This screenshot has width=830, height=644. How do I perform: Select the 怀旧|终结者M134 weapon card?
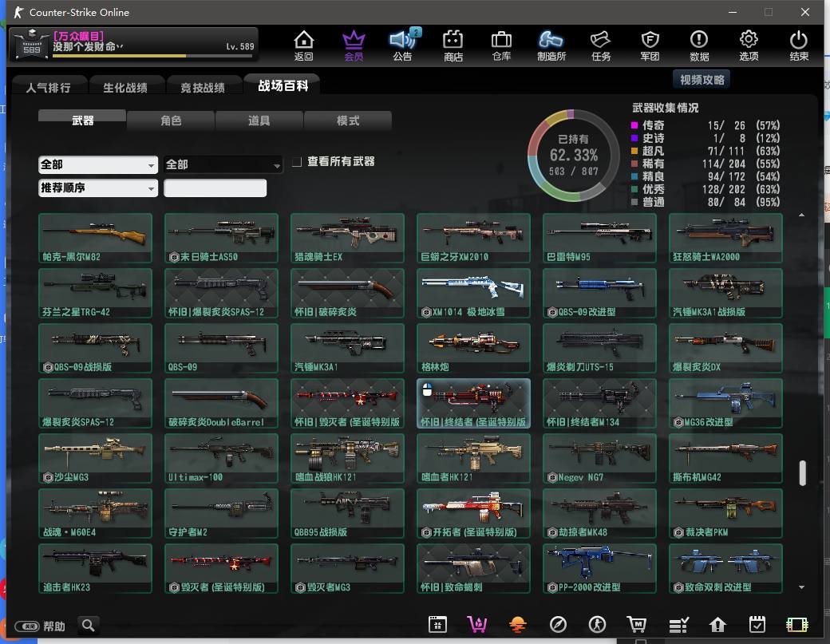[599, 403]
